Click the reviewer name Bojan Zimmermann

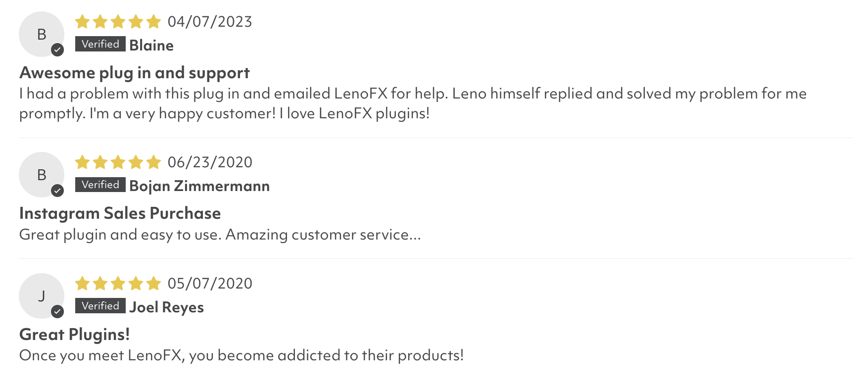tap(199, 186)
